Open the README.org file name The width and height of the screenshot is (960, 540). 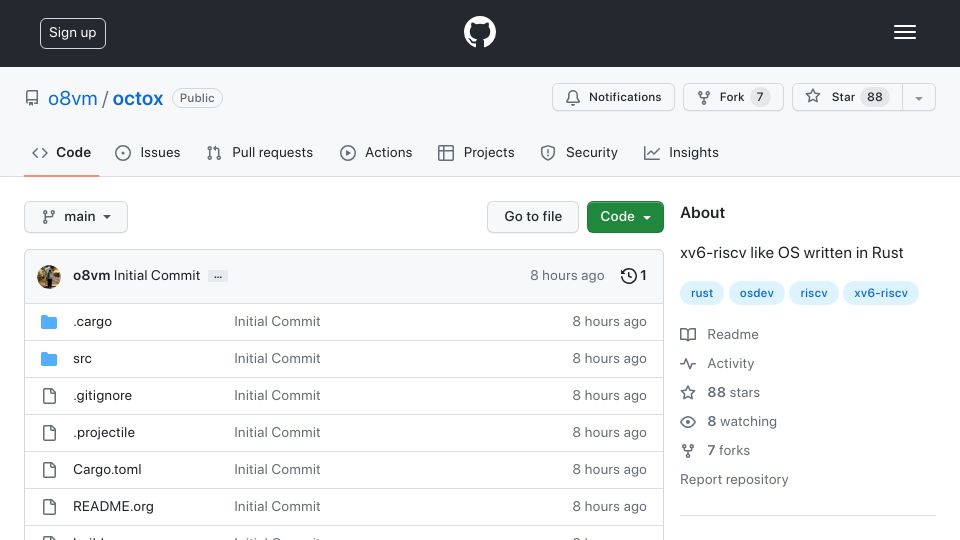[x=113, y=507]
